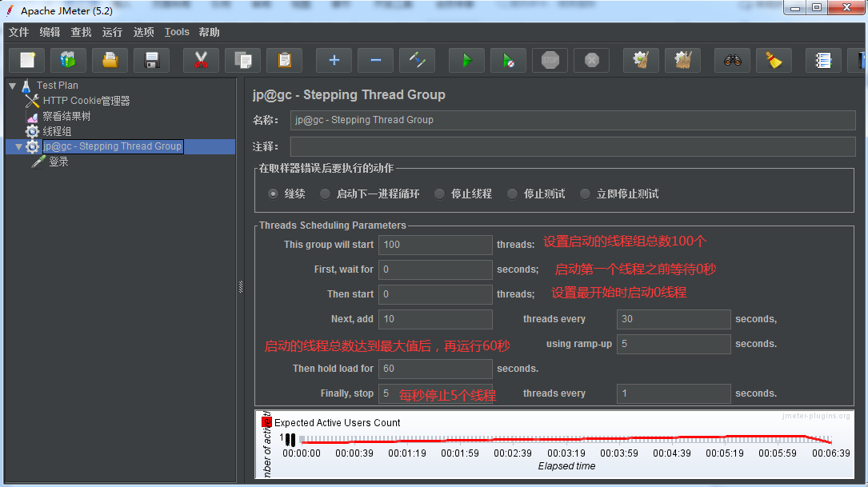The width and height of the screenshot is (868, 487).
Task: Select Test Plan root item
Action: pyautogui.click(x=58, y=86)
